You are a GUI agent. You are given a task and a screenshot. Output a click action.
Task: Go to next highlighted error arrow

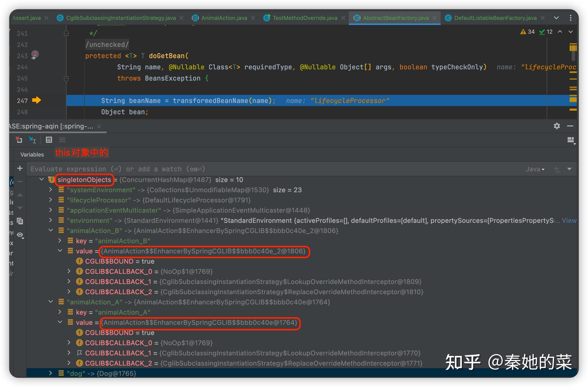pyautogui.click(x=571, y=32)
